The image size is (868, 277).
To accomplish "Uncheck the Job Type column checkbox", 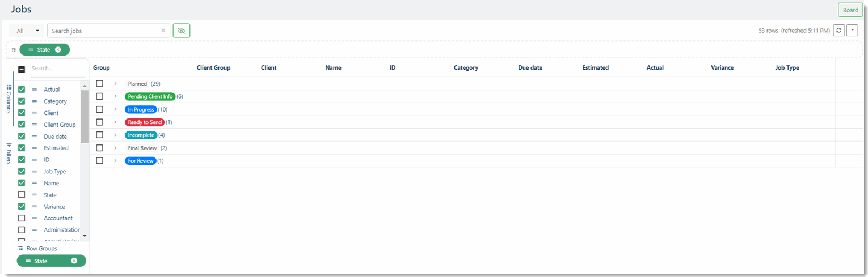I will 22,172.
